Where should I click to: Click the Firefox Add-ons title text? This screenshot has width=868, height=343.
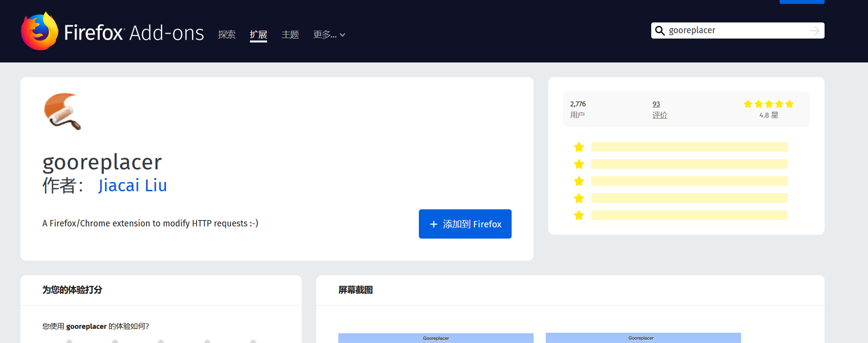click(134, 33)
